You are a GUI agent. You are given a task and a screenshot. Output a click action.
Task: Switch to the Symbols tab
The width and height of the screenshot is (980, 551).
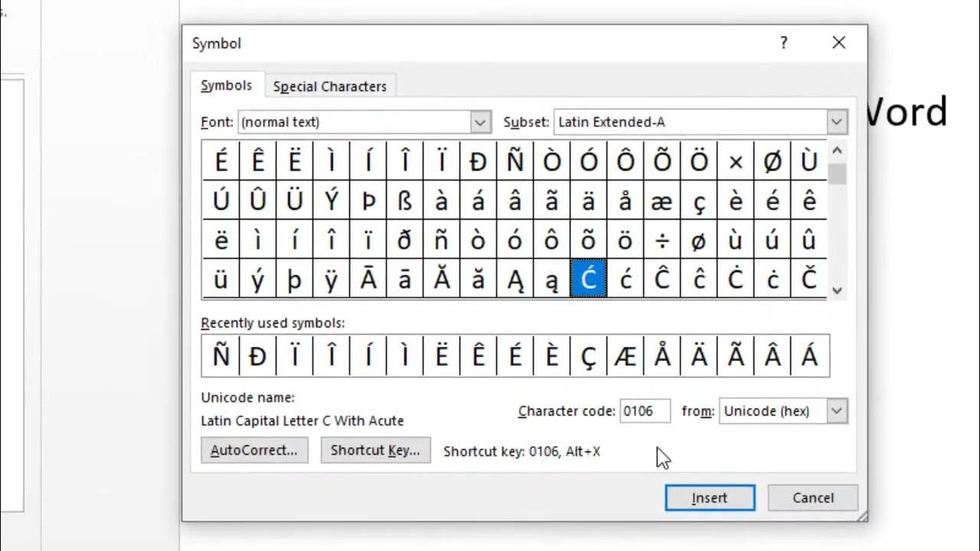coord(226,86)
